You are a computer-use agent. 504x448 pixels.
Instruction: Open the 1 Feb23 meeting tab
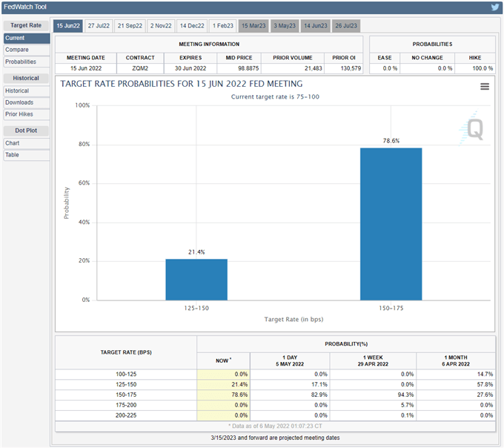(x=223, y=26)
